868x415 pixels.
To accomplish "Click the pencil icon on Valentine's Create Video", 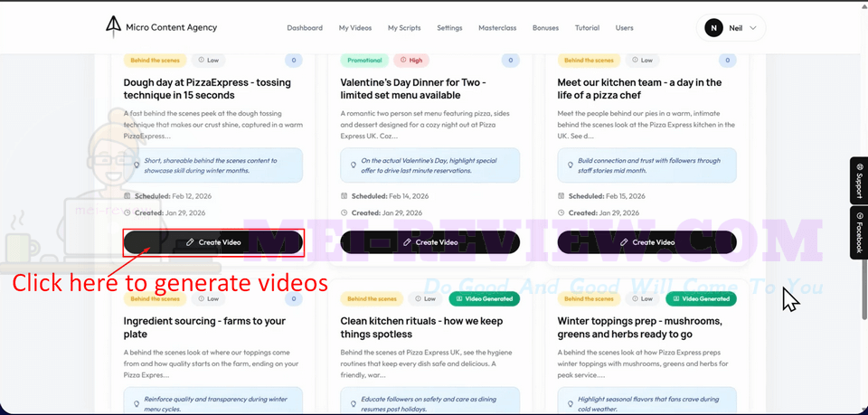I will point(408,242).
